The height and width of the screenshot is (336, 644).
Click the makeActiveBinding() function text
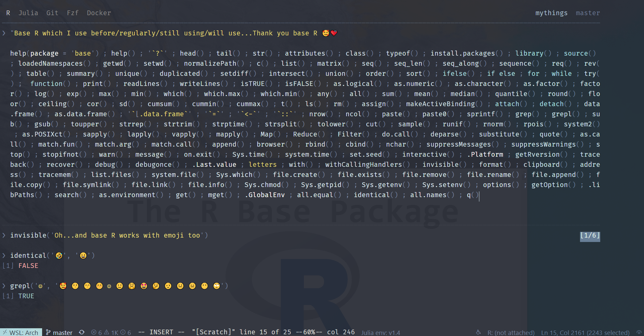[x=444, y=104]
